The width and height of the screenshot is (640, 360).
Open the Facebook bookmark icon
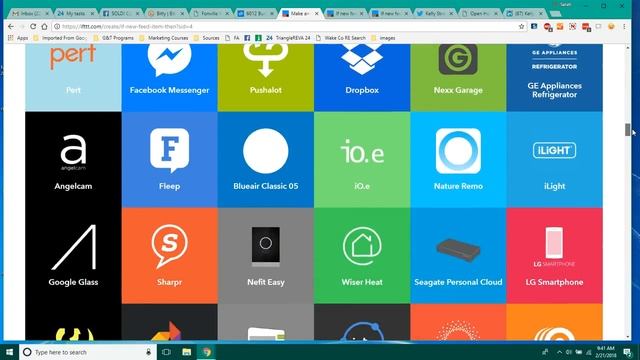247,38
